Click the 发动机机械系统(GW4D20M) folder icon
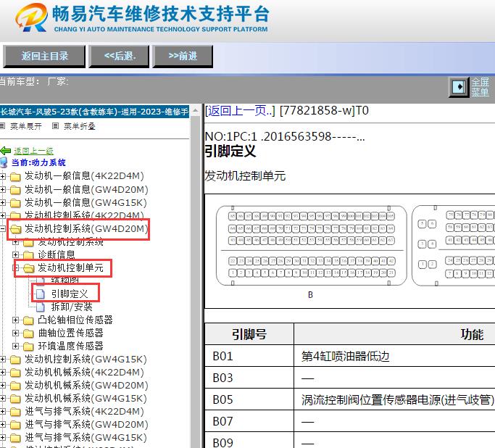Image resolution: width=495 pixels, height=448 pixels. click(x=15, y=386)
